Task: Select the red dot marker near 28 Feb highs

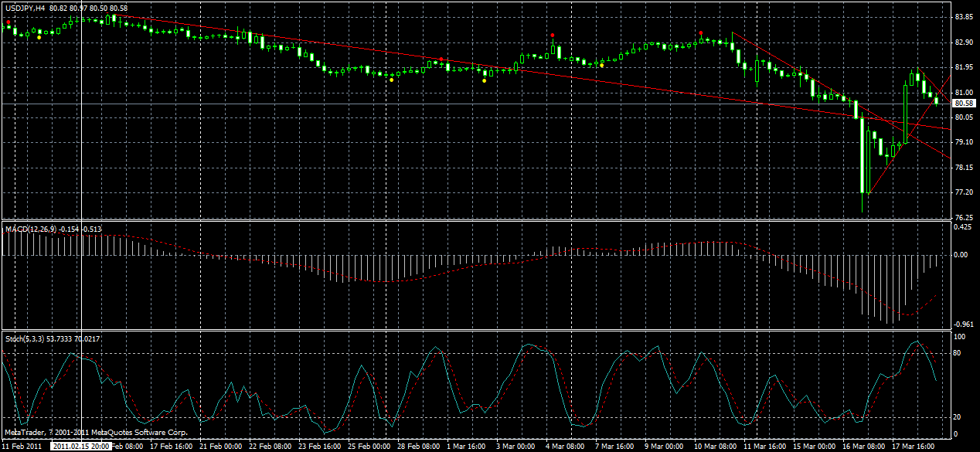Action: pyautogui.click(x=441, y=59)
